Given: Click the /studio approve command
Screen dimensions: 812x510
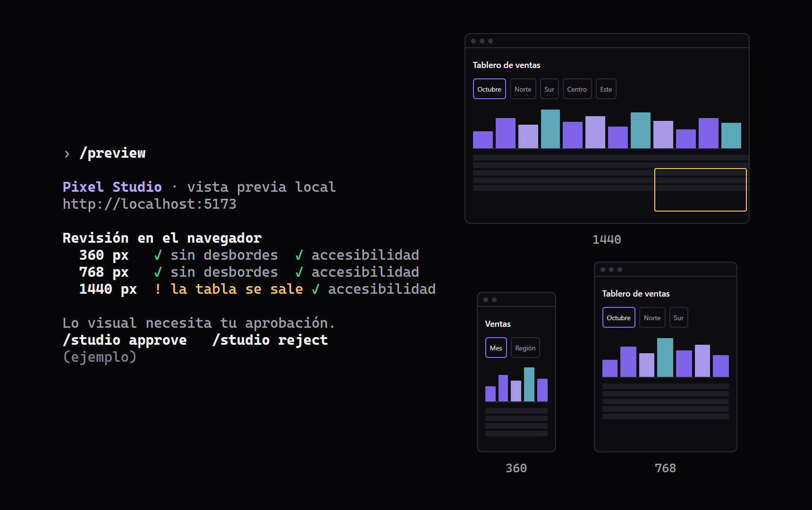Looking at the screenshot, I should [125, 340].
